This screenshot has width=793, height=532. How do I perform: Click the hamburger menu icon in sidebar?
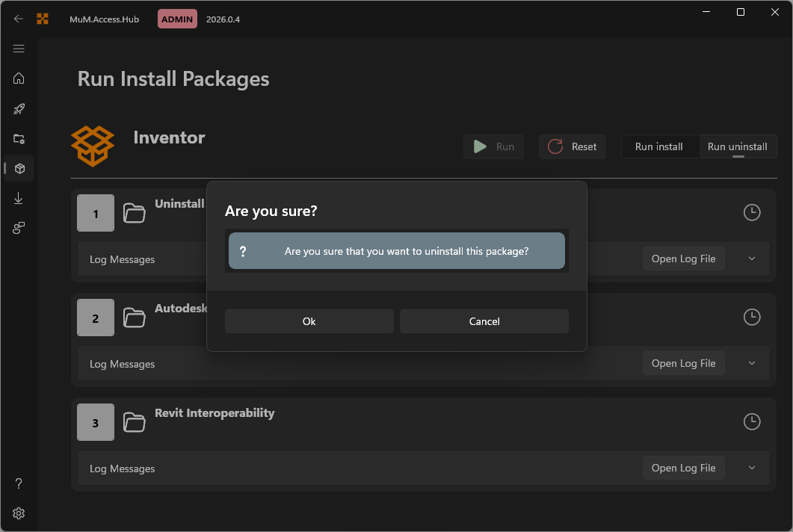tap(19, 49)
